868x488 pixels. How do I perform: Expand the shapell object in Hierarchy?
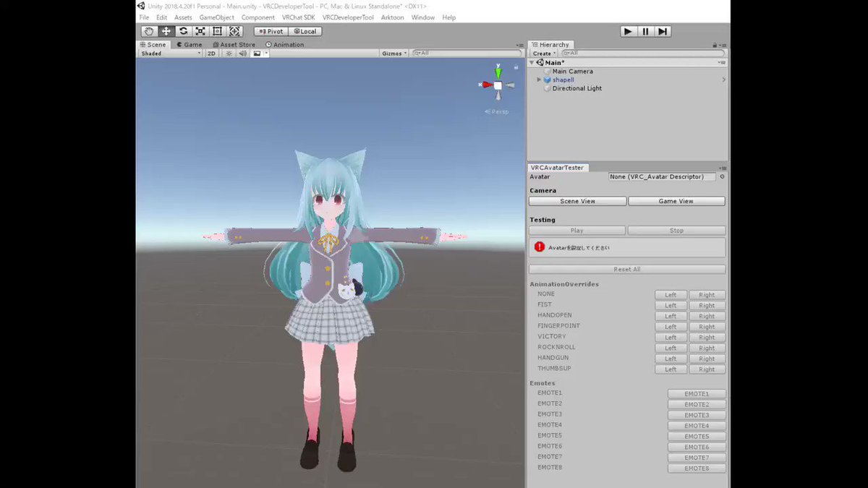pos(537,80)
